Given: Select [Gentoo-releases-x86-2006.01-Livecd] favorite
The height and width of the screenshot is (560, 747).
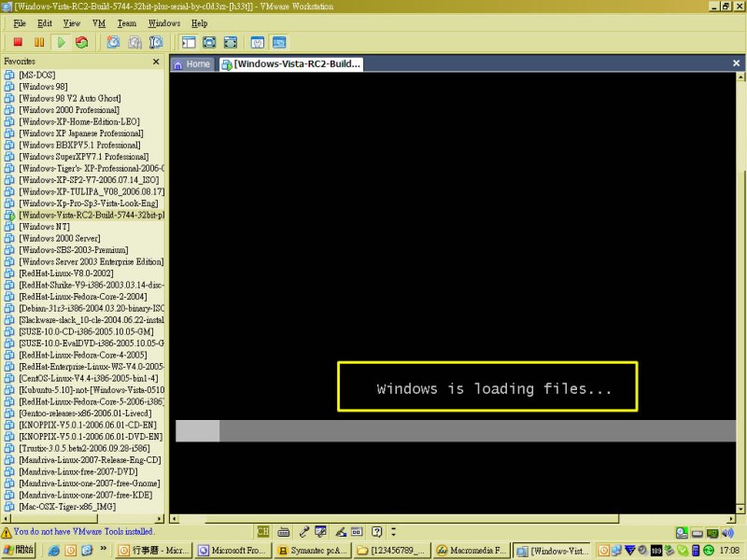Looking at the screenshot, I should click(85, 413).
